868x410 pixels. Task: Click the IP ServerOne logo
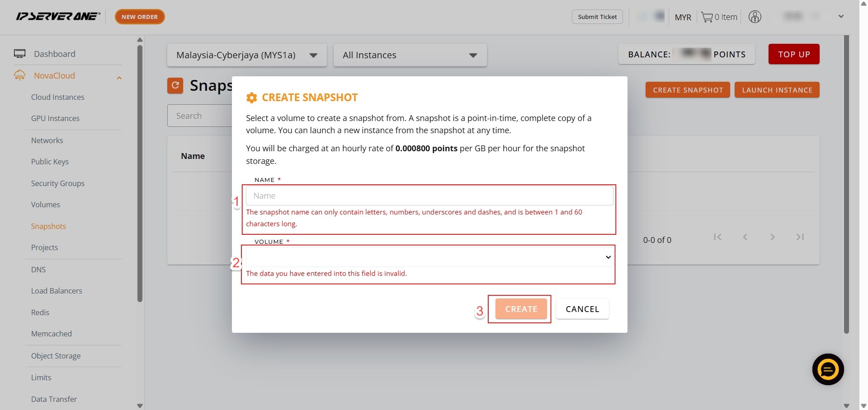click(x=58, y=17)
